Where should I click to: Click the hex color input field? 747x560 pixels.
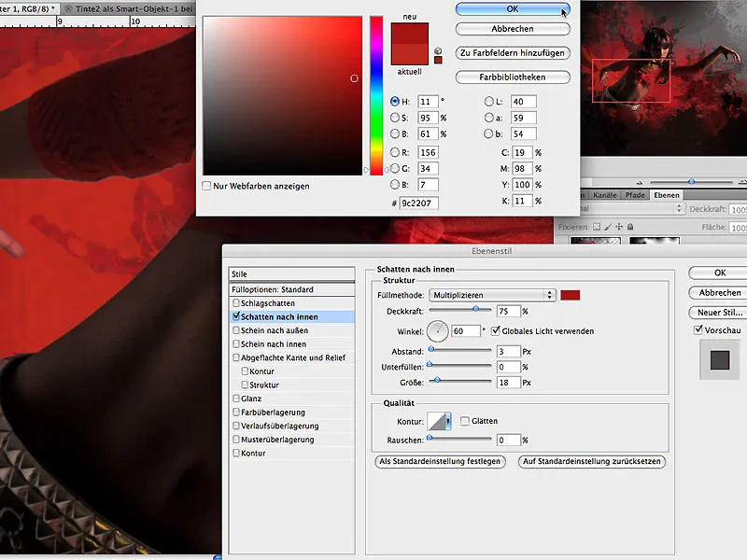point(418,203)
